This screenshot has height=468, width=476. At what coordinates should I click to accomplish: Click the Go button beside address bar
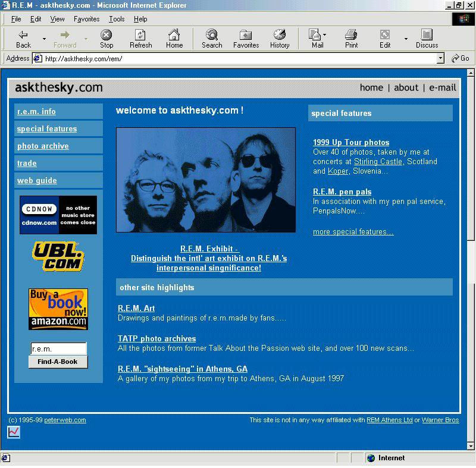coord(461,58)
